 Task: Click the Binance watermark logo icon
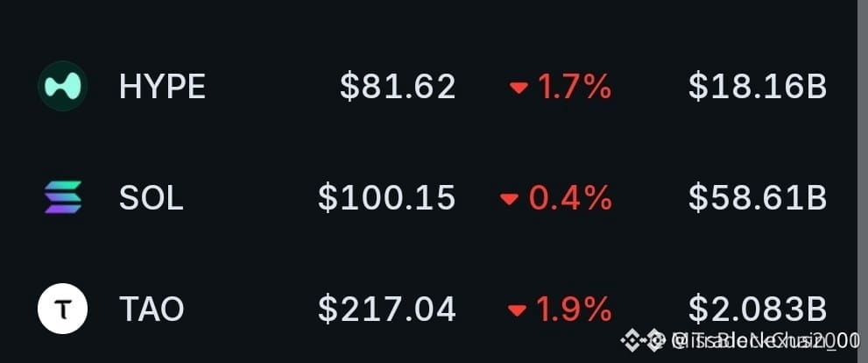[x=631, y=339]
